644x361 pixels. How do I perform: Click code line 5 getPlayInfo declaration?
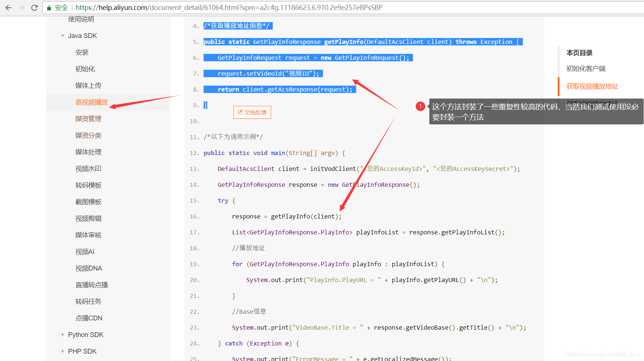[363, 42]
